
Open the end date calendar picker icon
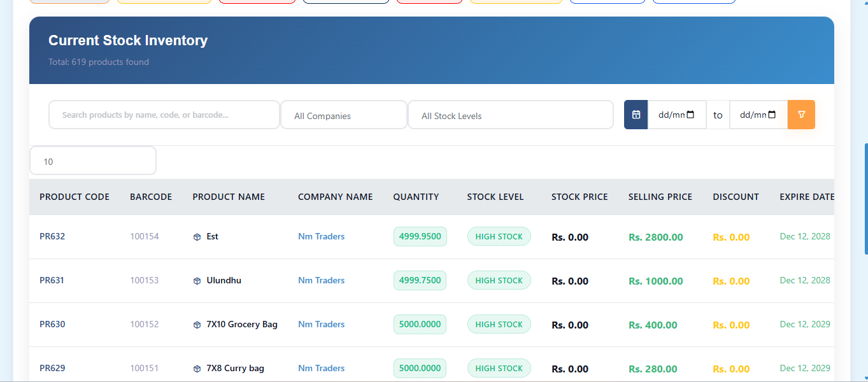772,115
